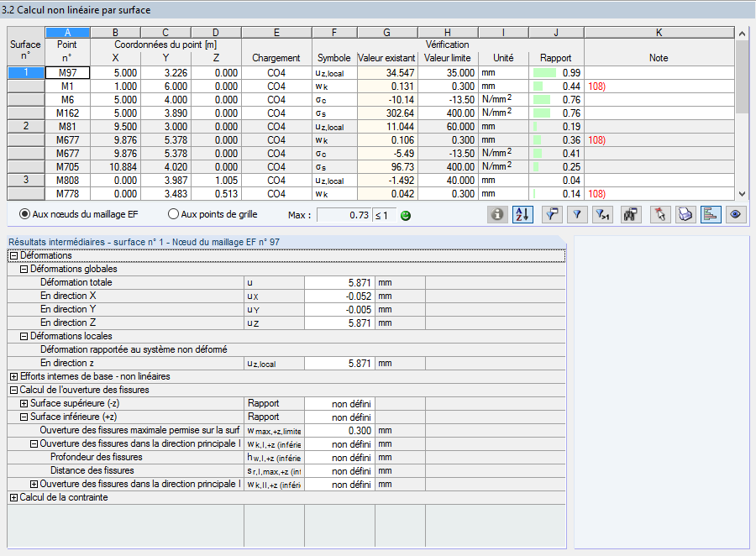Click the M1 row's X coordinate 1.000
This screenshot has height=556, width=756.
pyautogui.click(x=116, y=87)
